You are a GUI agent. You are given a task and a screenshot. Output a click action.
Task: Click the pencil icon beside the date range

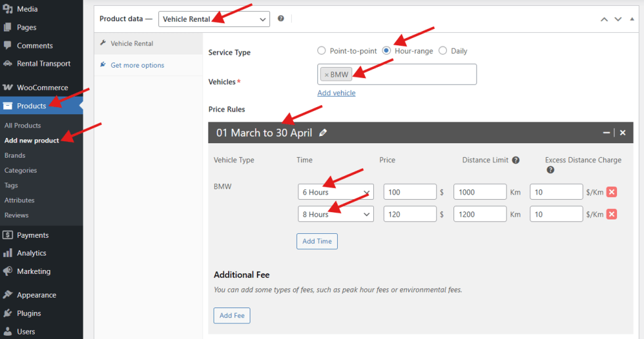[x=323, y=133]
